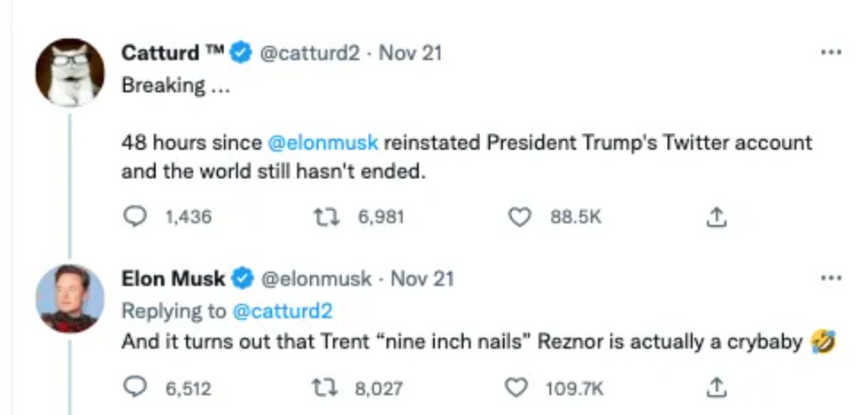Retweet Elon Musk's tweet with 8,027 retweets
Viewport: 868px width, 415px height.
pos(329,388)
